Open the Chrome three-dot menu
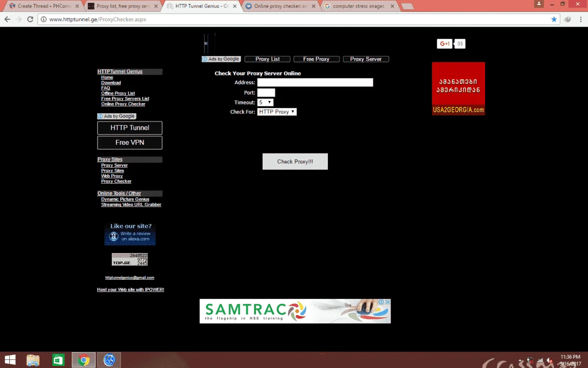Screen dimensions: 588x368 pyautogui.click(x=580, y=19)
